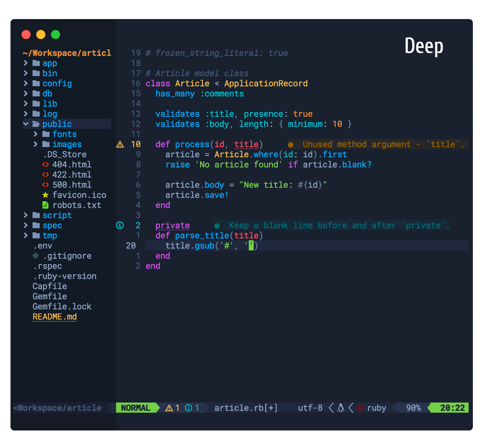Expand the config folder chevron
The height and width of the screenshot is (448, 484).
click(x=26, y=83)
